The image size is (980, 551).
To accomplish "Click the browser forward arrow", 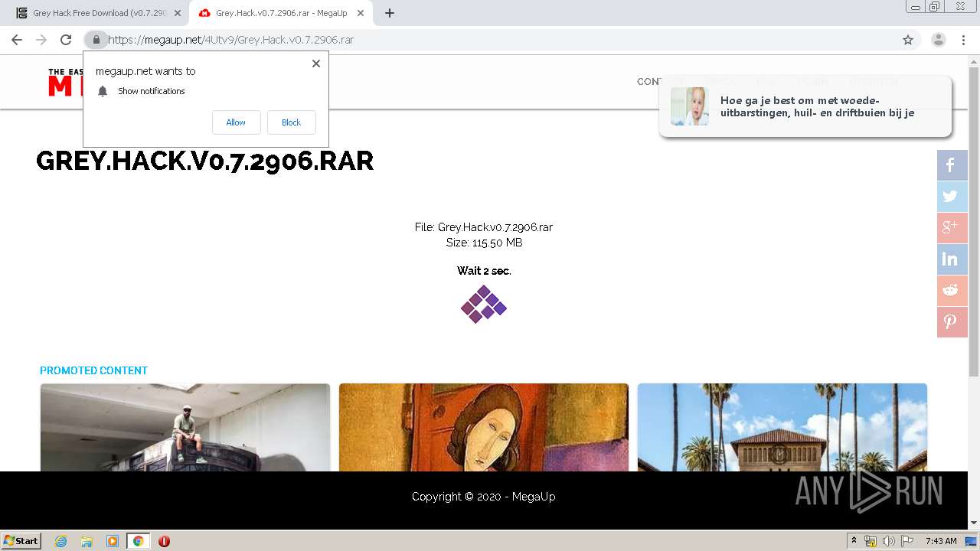I will (41, 40).
